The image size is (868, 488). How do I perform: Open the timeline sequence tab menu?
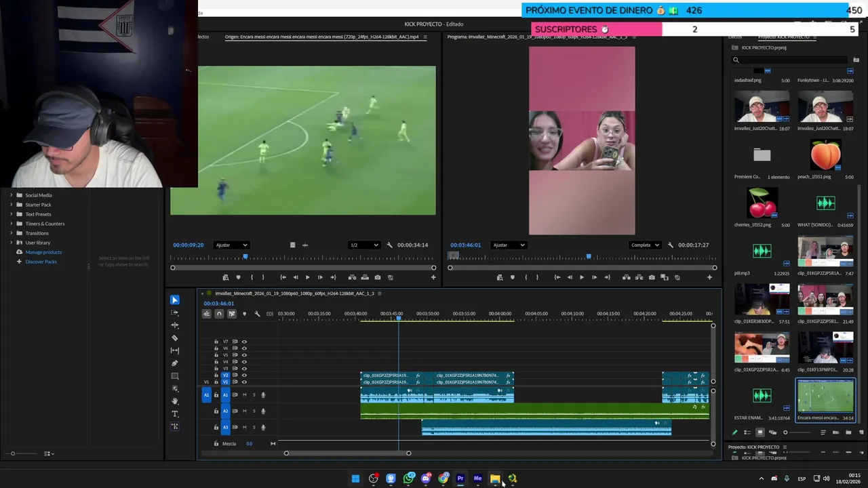point(380,293)
